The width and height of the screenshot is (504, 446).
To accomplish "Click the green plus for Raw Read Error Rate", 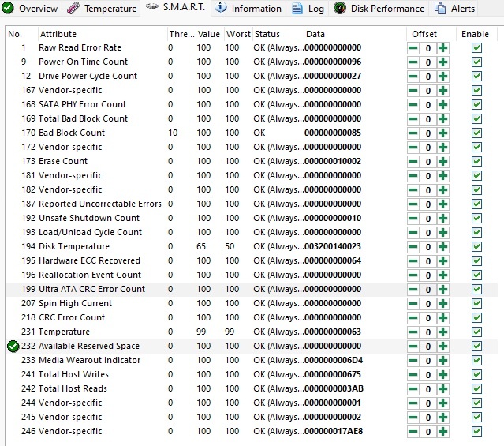I will pyautogui.click(x=442, y=48).
